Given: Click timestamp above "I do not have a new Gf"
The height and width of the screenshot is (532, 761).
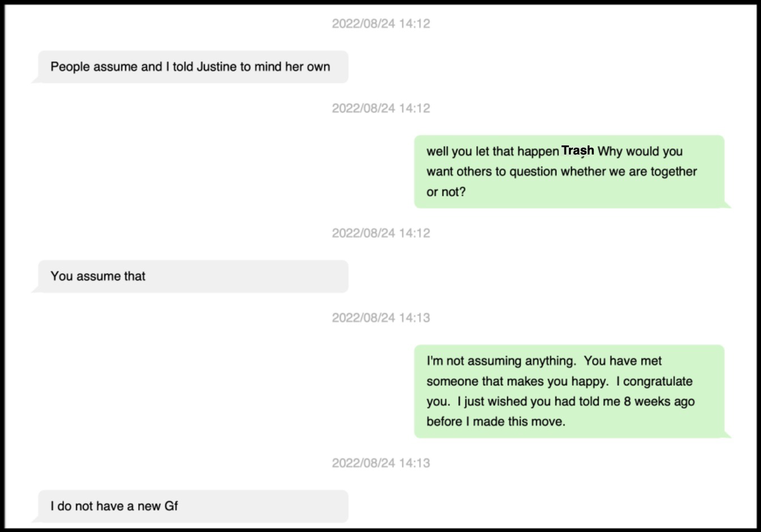Looking at the screenshot, I should (x=380, y=463).
